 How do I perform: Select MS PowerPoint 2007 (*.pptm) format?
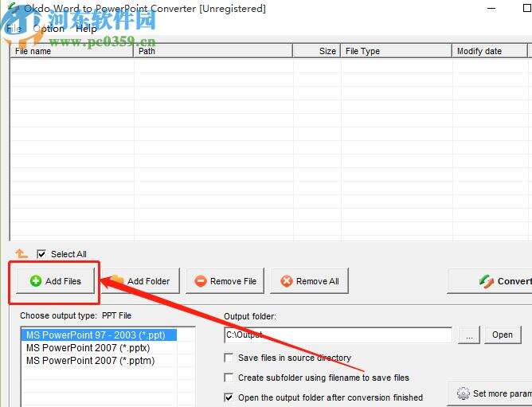click(x=99, y=361)
